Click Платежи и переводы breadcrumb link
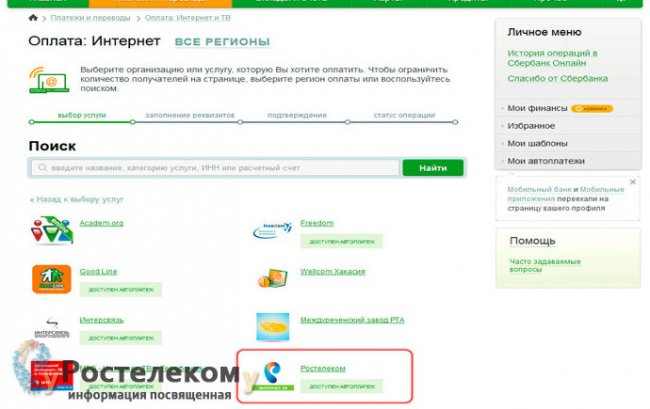 (x=90, y=18)
